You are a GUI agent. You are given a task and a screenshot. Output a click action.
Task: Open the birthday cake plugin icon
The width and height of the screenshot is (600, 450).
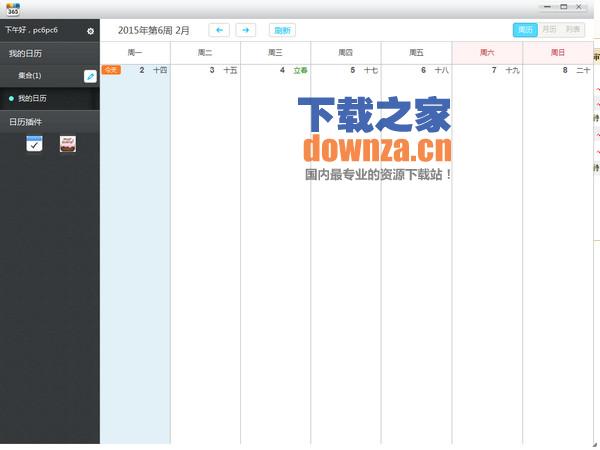pos(68,144)
